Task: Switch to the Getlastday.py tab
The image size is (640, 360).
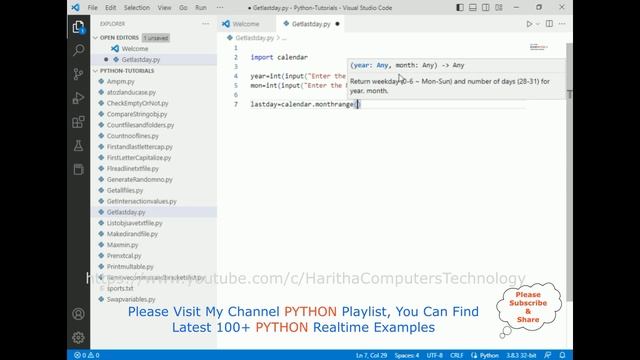Action: point(311,24)
